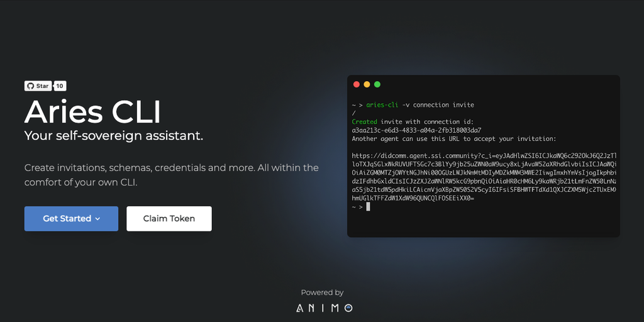The width and height of the screenshot is (644, 322).
Task: Click the chevron arrow on Get Started
Action: click(x=97, y=219)
